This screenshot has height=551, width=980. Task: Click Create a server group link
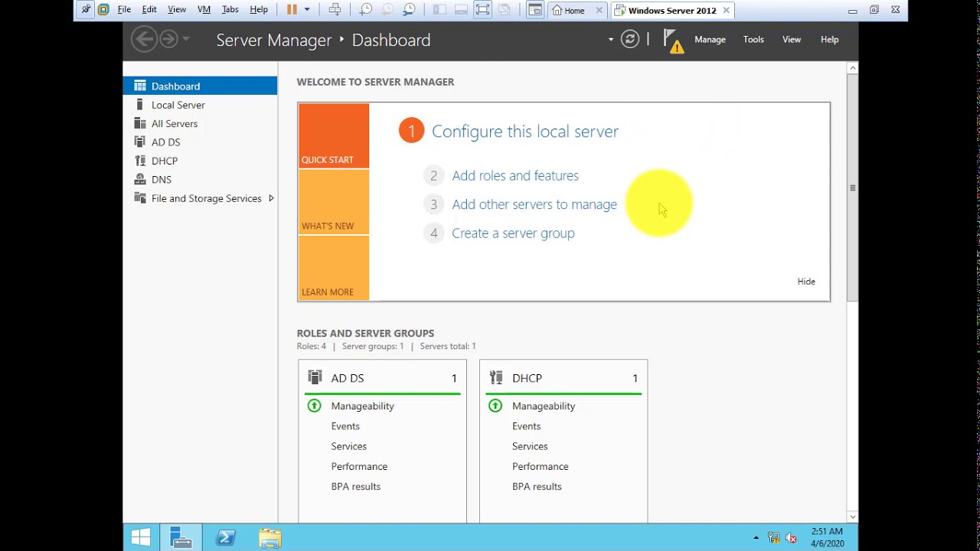coord(513,233)
